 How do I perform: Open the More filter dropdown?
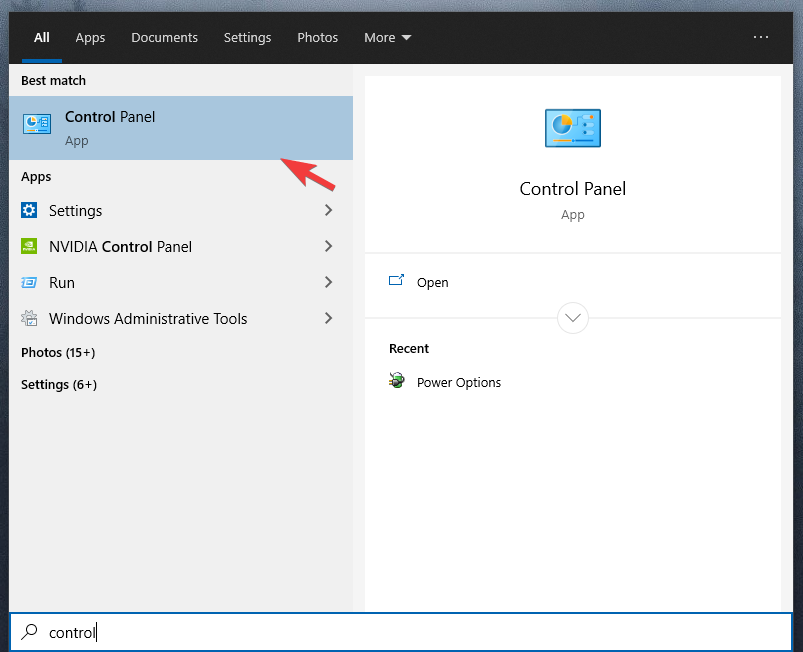(x=388, y=37)
